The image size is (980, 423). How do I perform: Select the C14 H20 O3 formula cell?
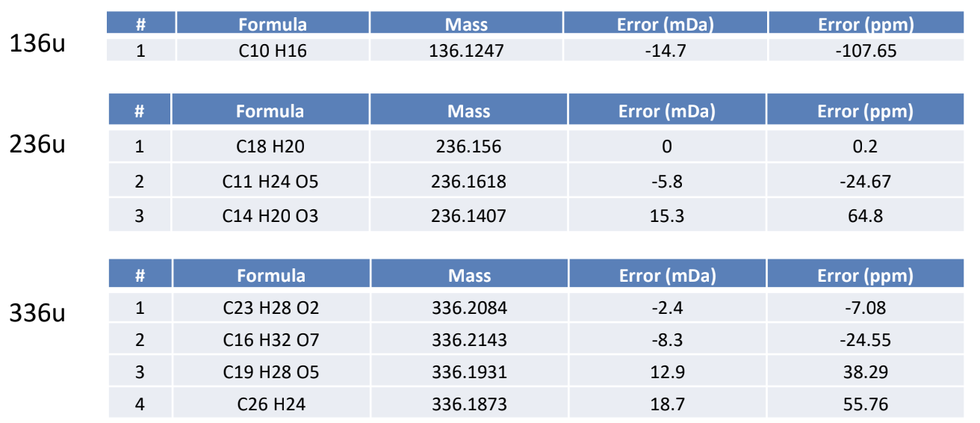[270, 216]
